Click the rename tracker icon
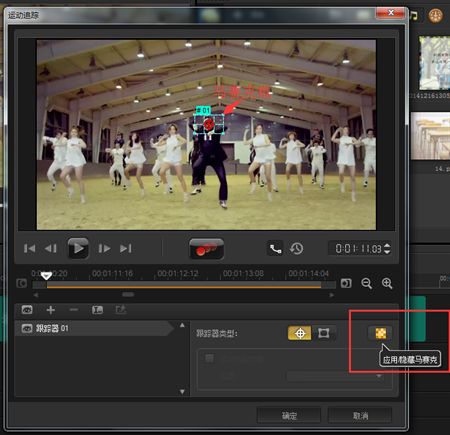This screenshot has height=435, width=450. pos(97,310)
